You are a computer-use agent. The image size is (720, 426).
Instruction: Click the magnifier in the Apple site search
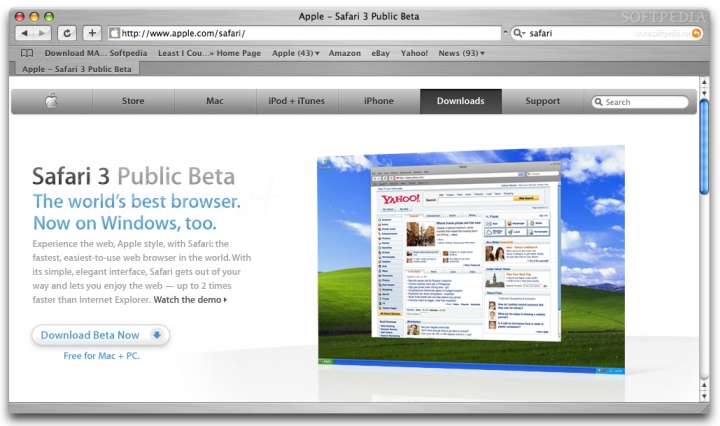pos(598,102)
